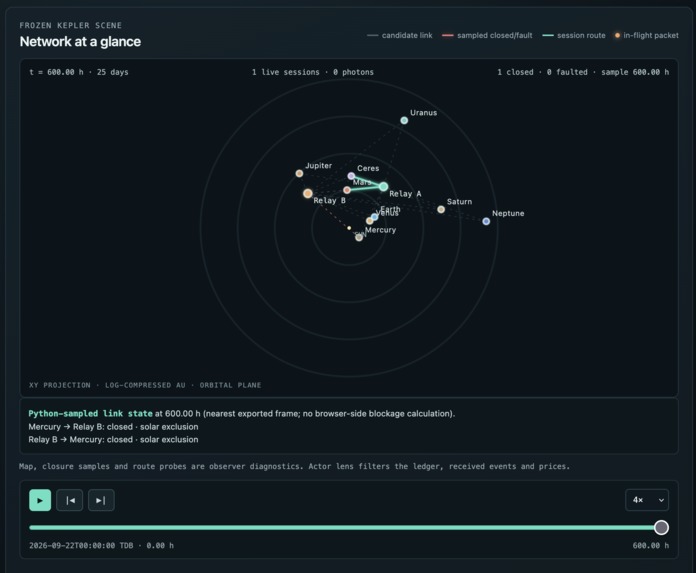696x573 pixels.
Task: Click the '2026-09-22T00:00:00 TDB' start timestamp
Action: click(x=81, y=545)
